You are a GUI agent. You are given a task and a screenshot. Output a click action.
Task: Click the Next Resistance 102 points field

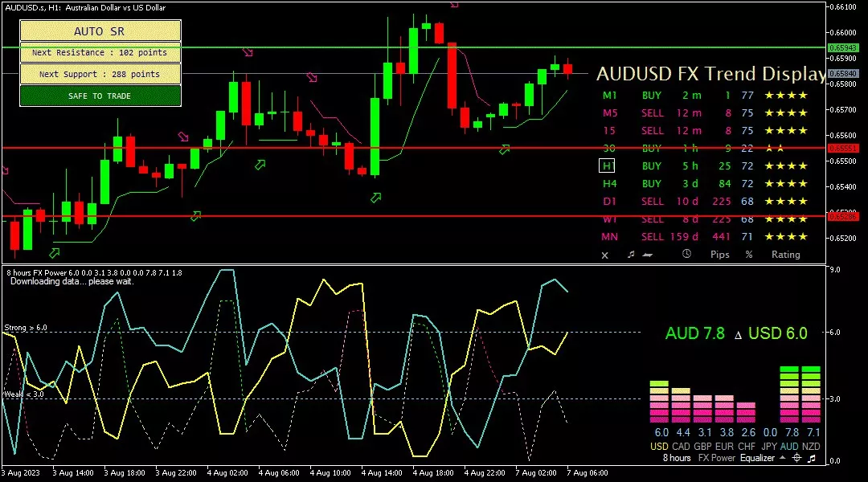point(100,52)
